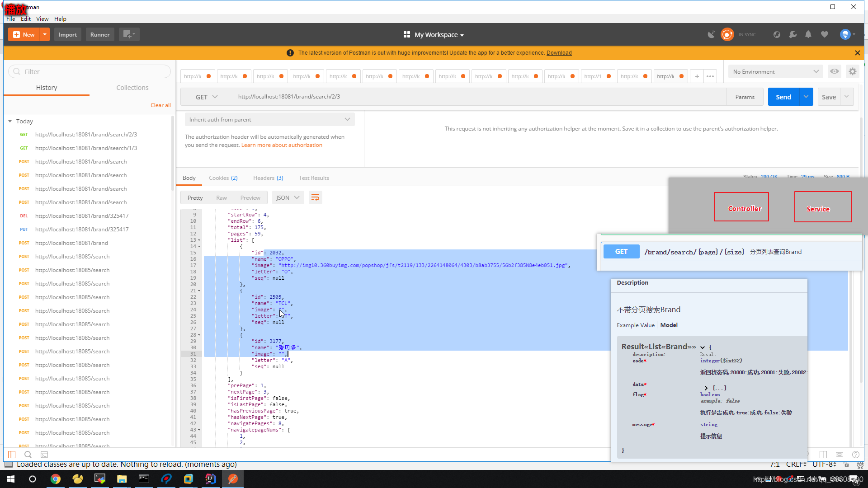Click the settings gear icon top right
868x488 pixels.
pyautogui.click(x=853, y=71)
